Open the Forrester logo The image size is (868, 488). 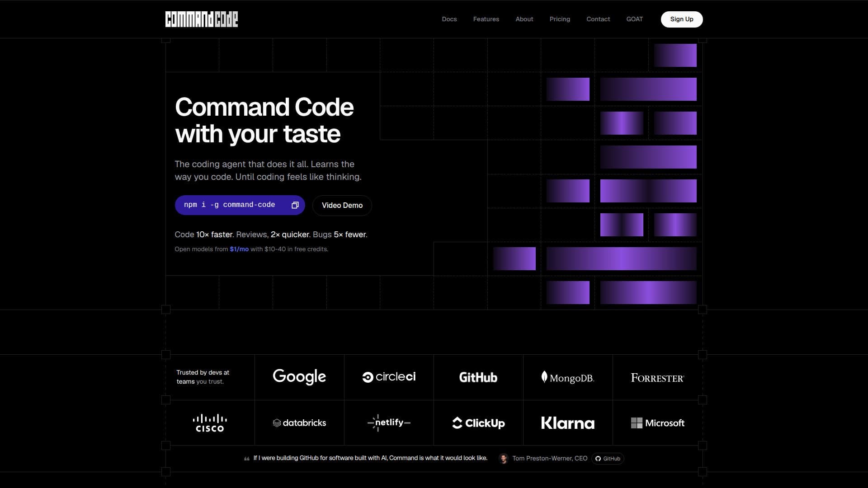click(657, 378)
